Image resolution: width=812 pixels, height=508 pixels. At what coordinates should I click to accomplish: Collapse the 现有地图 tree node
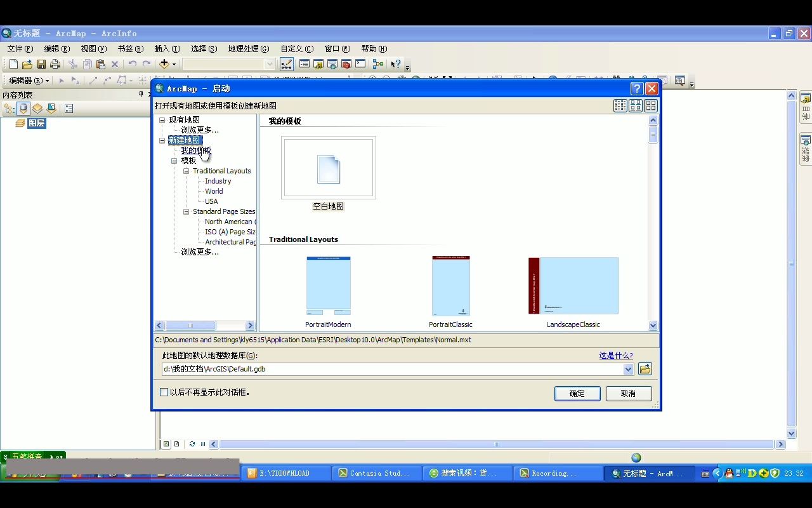pyautogui.click(x=162, y=120)
